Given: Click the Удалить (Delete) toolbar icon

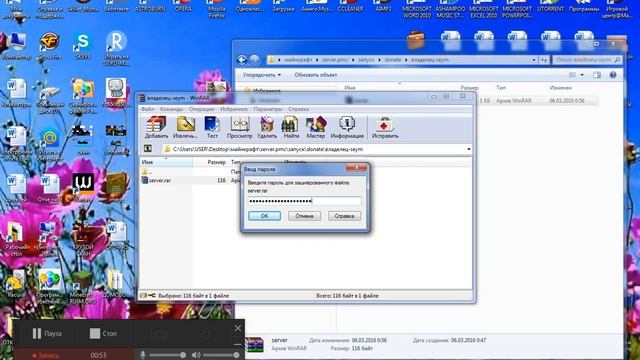Looking at the screenshot, I should [267, 127].
